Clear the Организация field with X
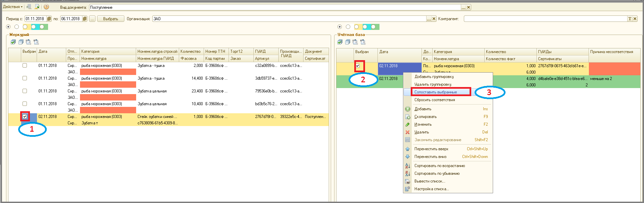 coord(434,19)
